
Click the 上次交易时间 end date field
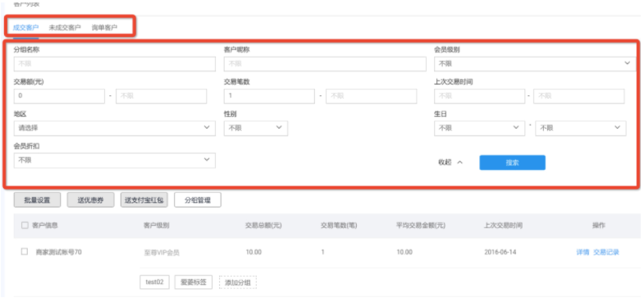(578, 96)
